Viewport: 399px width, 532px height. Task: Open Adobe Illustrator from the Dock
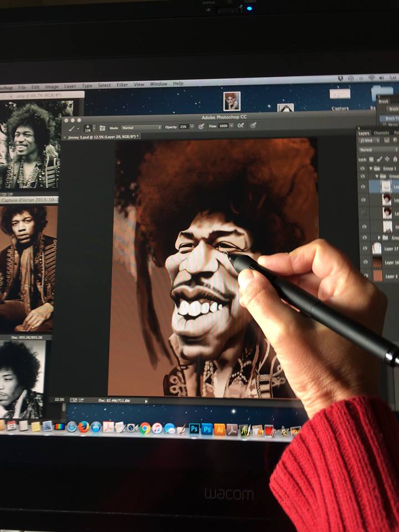(x=219, y=429)
